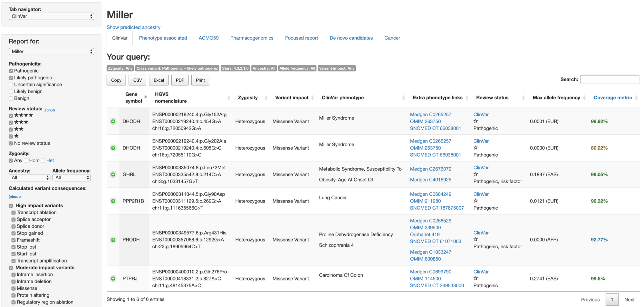Open the Ancestry dropdown

pyautogui.click(x=29, y=178)
